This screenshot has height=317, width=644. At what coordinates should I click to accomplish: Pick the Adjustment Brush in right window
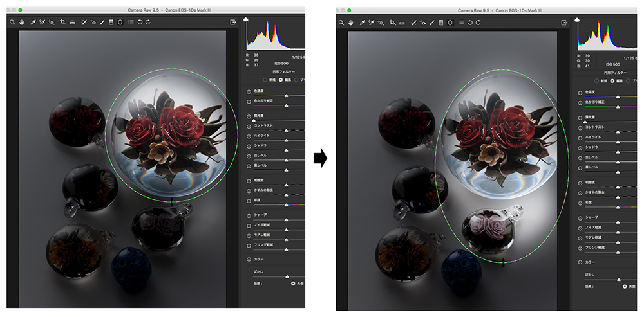pyautogui.click(x=432, y=23)
